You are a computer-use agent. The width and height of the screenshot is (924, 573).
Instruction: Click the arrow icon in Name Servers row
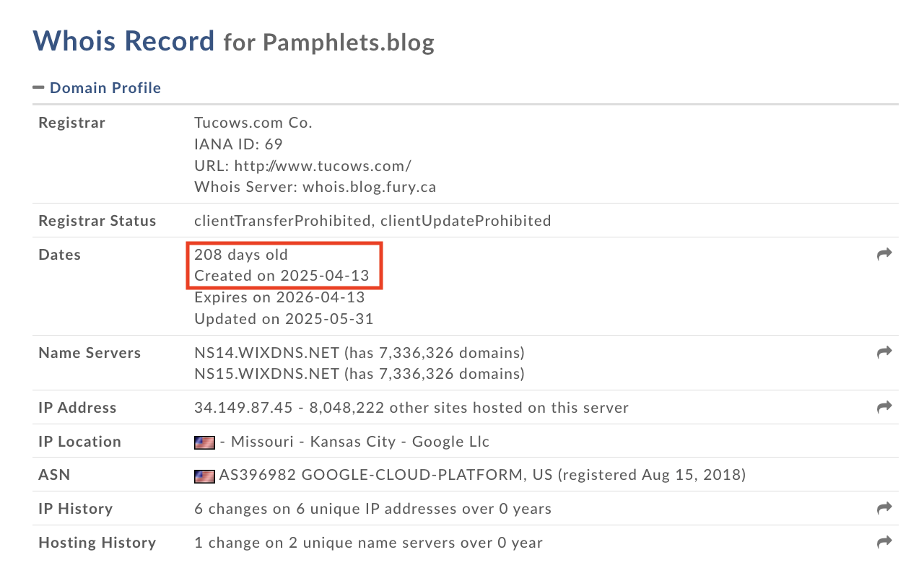884,352
